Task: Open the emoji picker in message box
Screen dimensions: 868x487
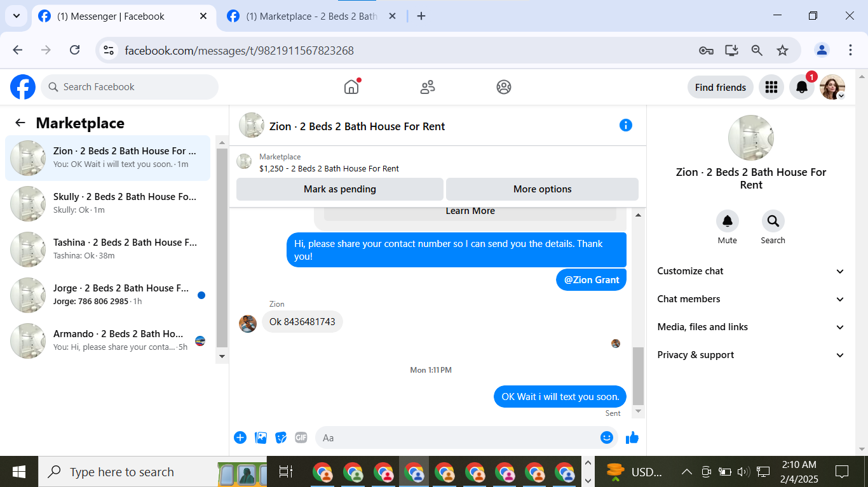Action: click(x=607, y=437)
